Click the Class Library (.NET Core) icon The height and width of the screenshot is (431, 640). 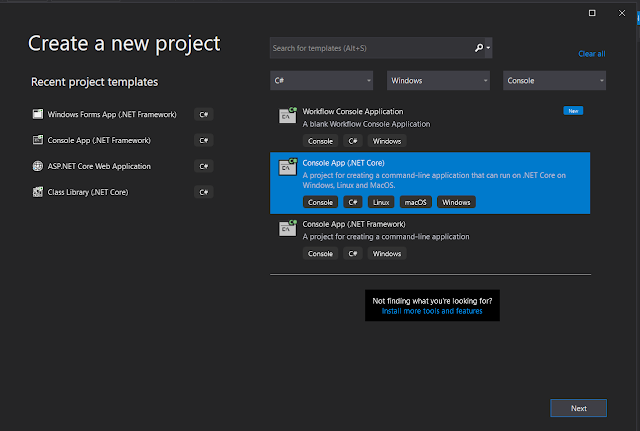38,192
